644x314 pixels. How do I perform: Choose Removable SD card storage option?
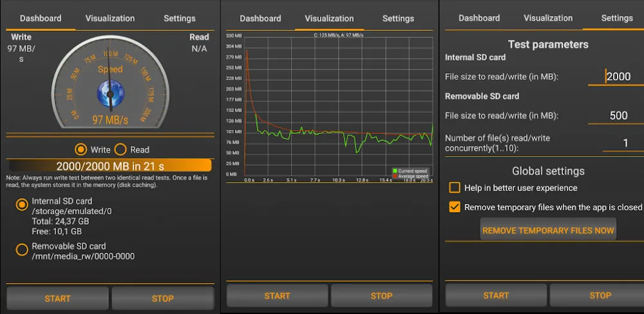tap(22, 250)
